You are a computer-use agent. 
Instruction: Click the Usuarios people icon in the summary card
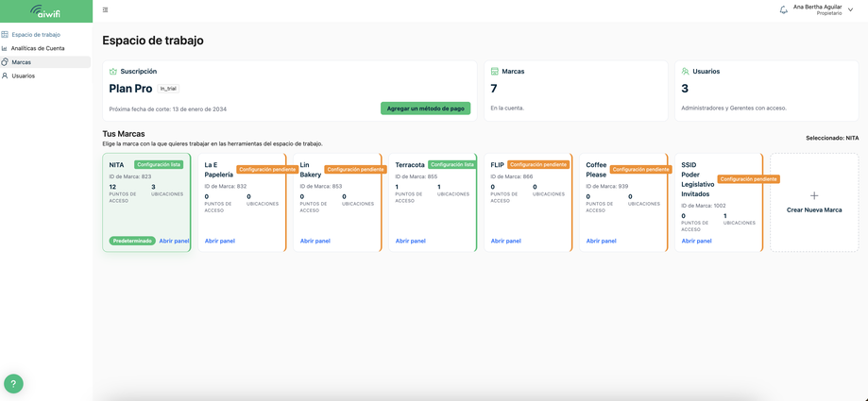(686, 72)
